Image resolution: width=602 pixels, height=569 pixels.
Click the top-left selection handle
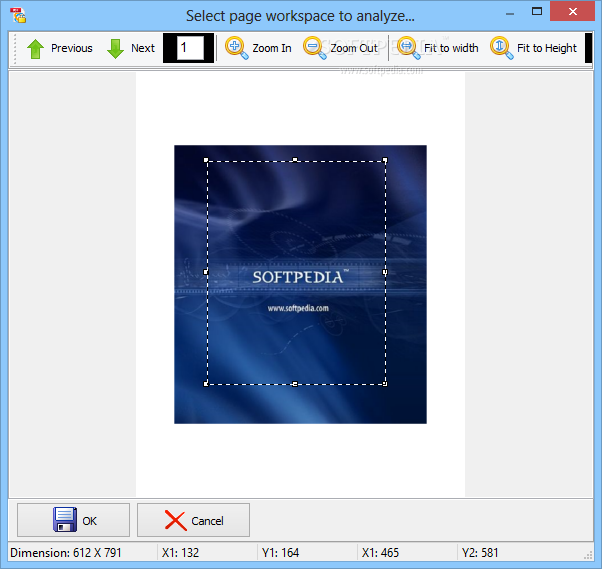tap(206, 160)
